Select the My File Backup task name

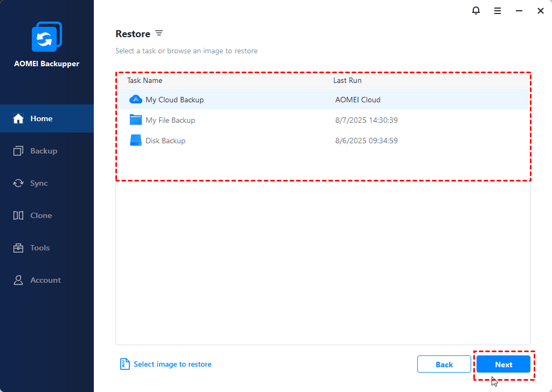click(170, 120)
